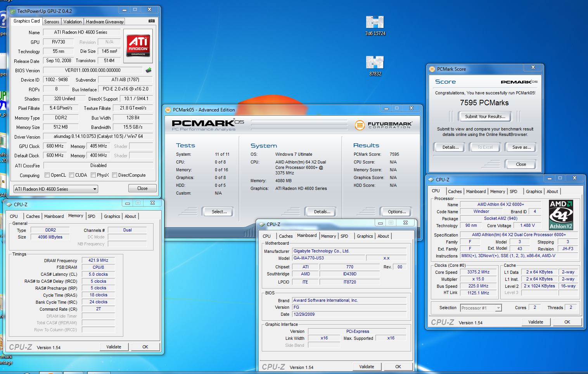Open the '87832' desktop file icon
Viewport: 588px width, 374px height.
tap(375, 66)
